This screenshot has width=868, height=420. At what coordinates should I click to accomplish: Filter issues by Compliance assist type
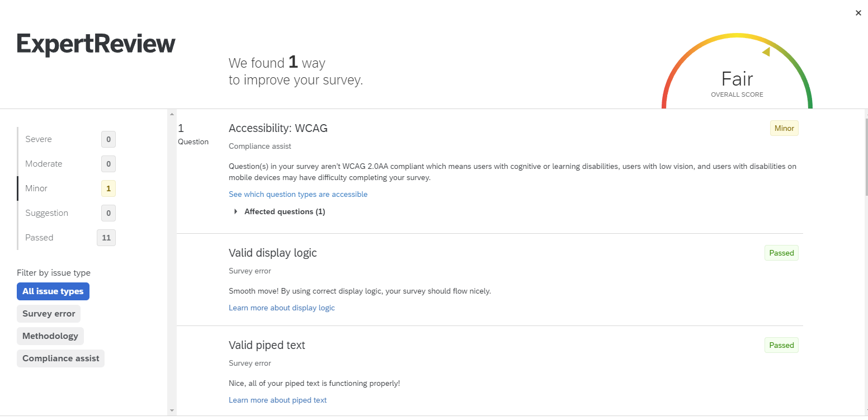tap(60, 358)
